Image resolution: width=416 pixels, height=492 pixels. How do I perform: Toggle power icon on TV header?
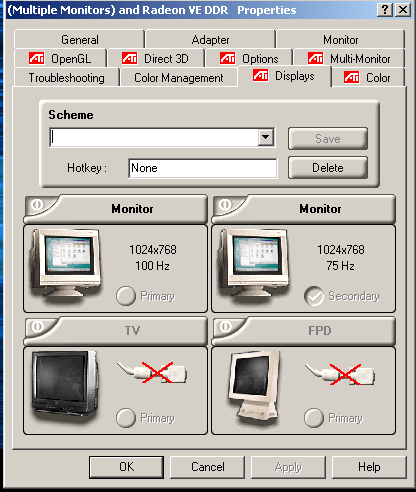pyautogui.click(x=38, y=326)
